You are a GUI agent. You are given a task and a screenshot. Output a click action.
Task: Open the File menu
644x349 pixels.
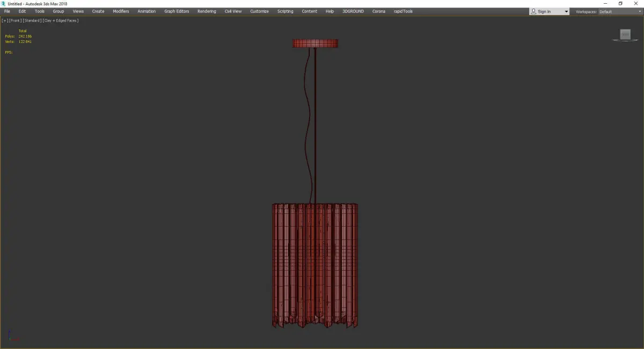coord(7,11)
